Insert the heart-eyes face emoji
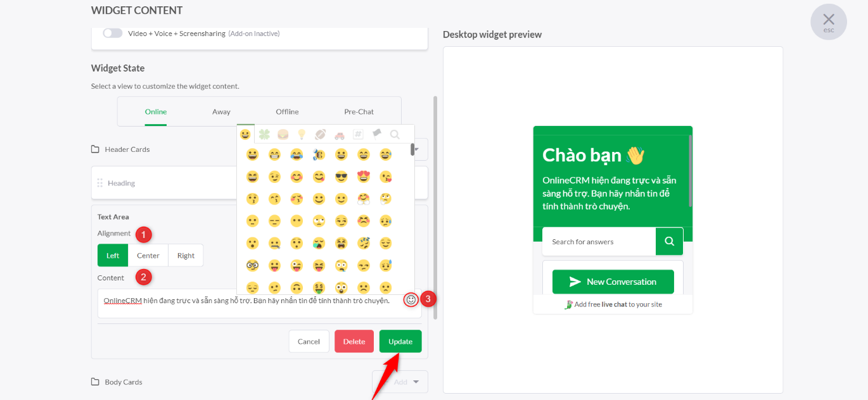868x400 pixels. 364,177
